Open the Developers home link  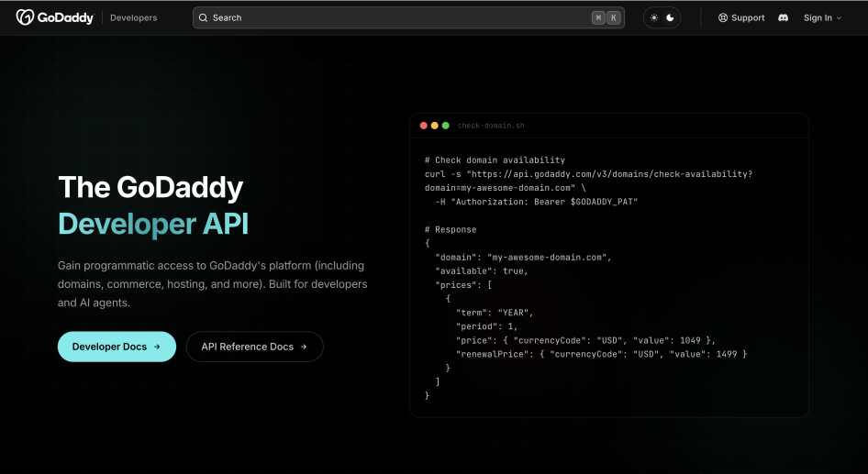133,17
